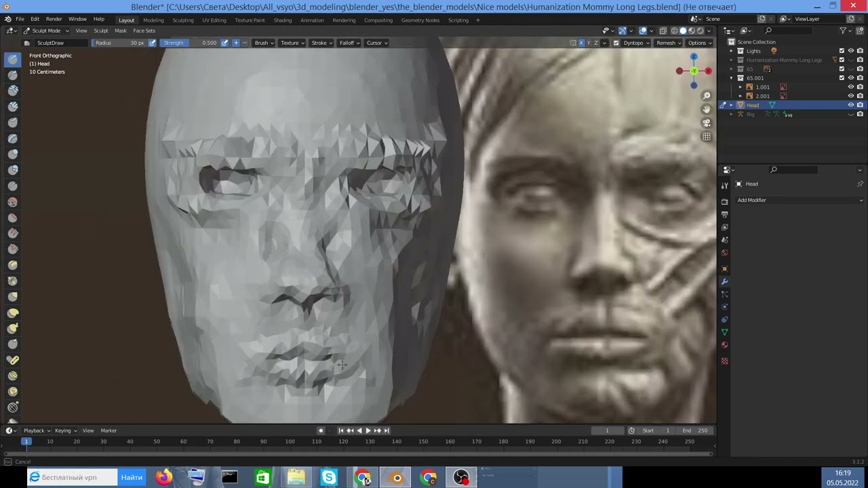Hide the Head object in viewport
Viewport: 868px width, 488px height.
pos(851,105)
